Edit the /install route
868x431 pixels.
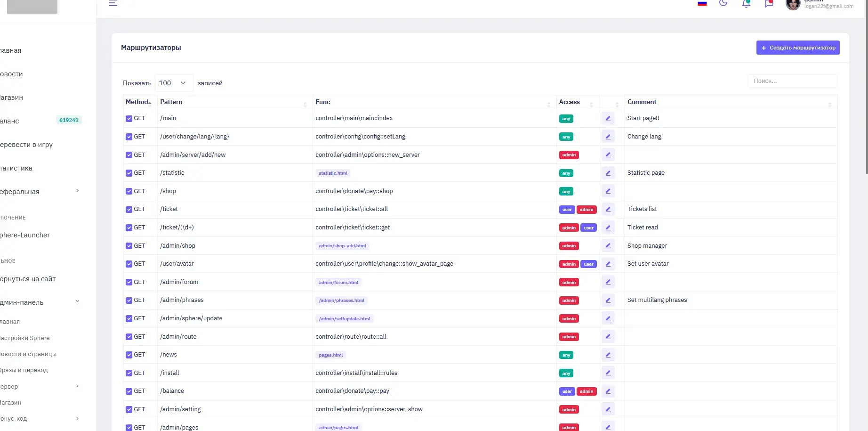pyautogui.click(x=608, y=373)
